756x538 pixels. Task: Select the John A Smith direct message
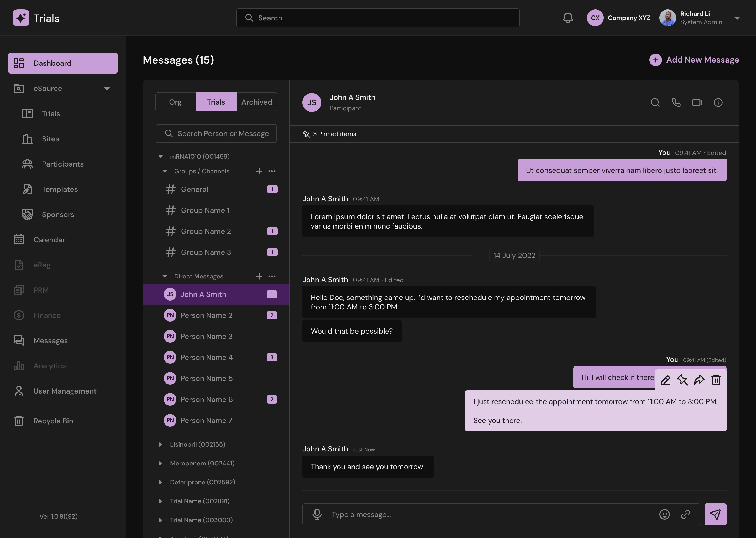(x=216, y=294)
